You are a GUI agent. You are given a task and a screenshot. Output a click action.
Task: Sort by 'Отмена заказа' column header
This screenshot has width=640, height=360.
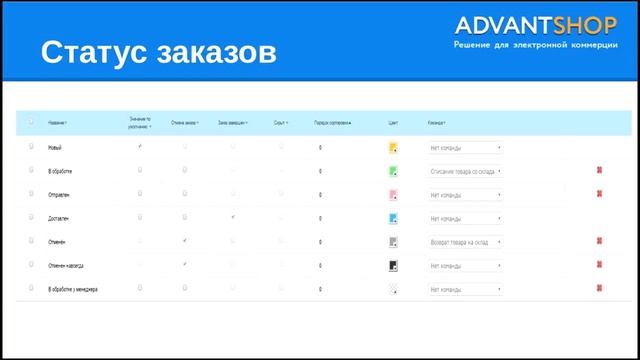pyautogui.click(x=185, y=123)
